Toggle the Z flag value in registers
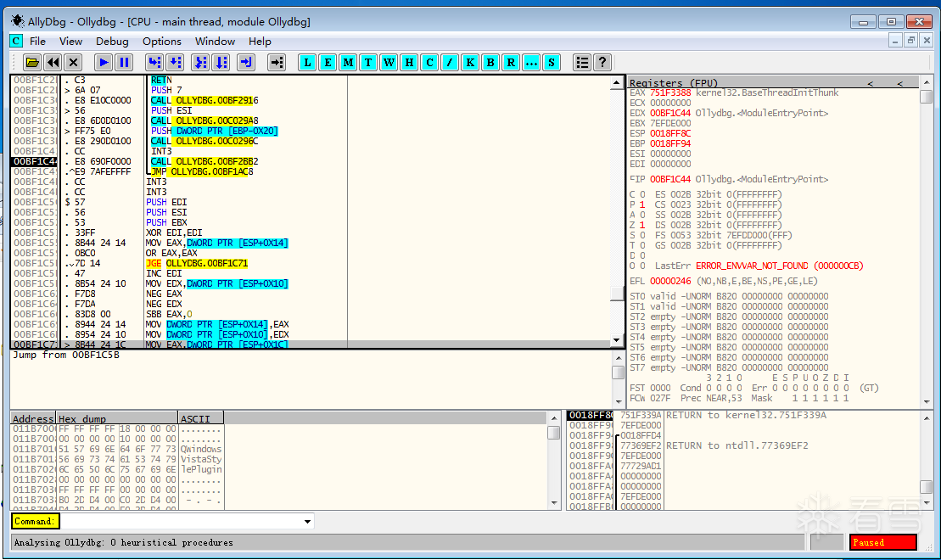This screenshot has width=941, height=560. (642, 225)
